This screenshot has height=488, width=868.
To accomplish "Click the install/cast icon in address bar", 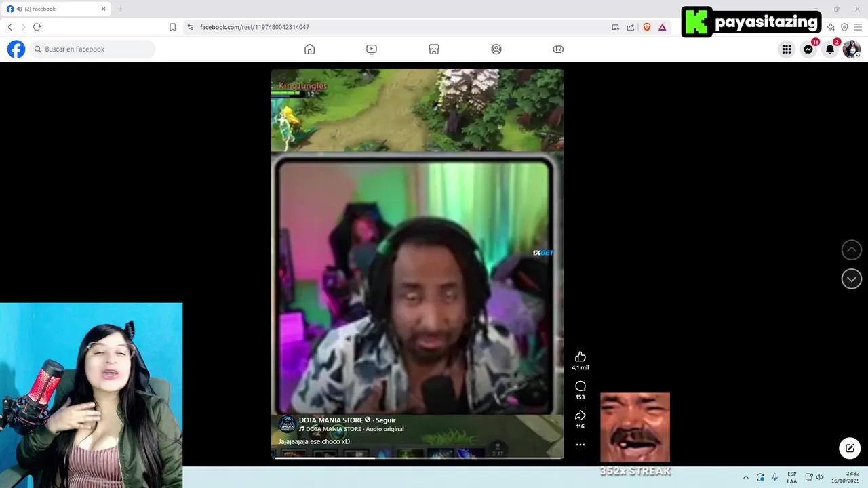I will pyautogui.click(x=615, y=27).
